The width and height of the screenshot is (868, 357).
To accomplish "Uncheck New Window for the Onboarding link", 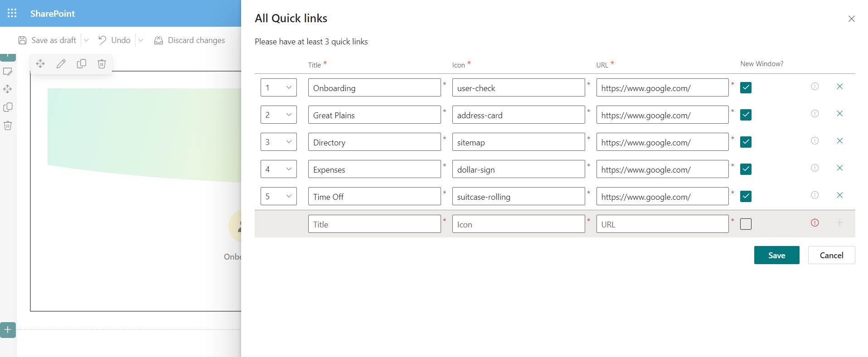I will tap(745, 87).
